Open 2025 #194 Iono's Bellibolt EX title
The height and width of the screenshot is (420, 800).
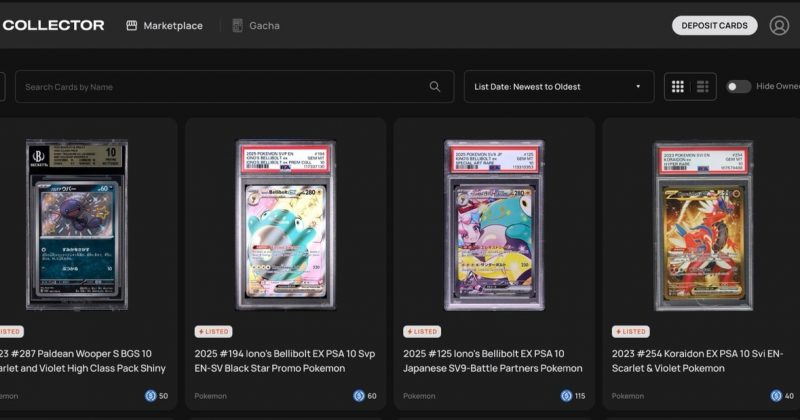pyautogui.click(x=285, y=361)
